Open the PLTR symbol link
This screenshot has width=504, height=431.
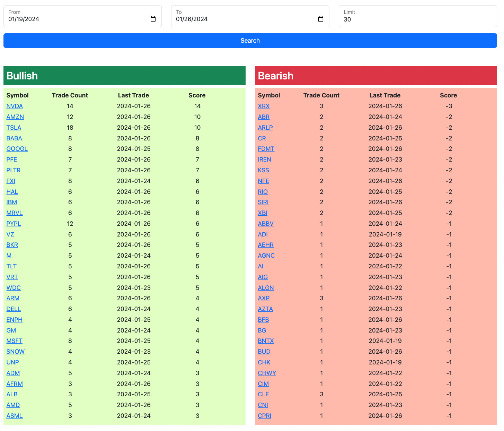coord(14,170)
